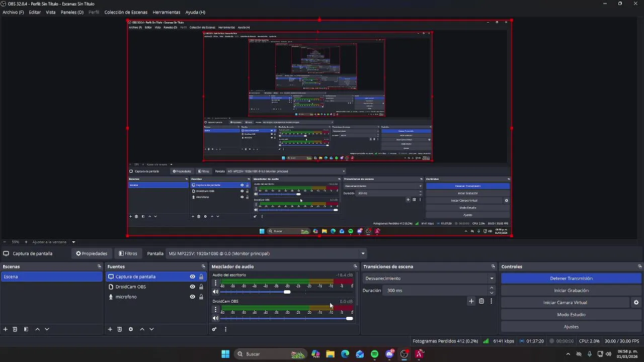This screenshot has height=362, width=644.
Task: Open the Ayuda menu
Action: point(195,12)
